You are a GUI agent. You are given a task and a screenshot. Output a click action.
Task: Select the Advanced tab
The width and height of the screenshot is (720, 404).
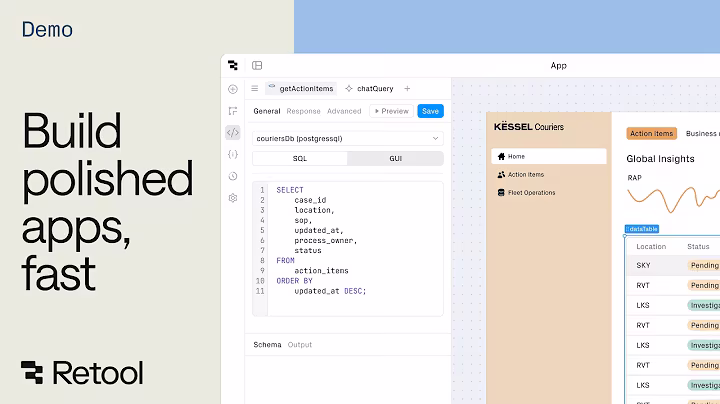click(x=344, y=111)
